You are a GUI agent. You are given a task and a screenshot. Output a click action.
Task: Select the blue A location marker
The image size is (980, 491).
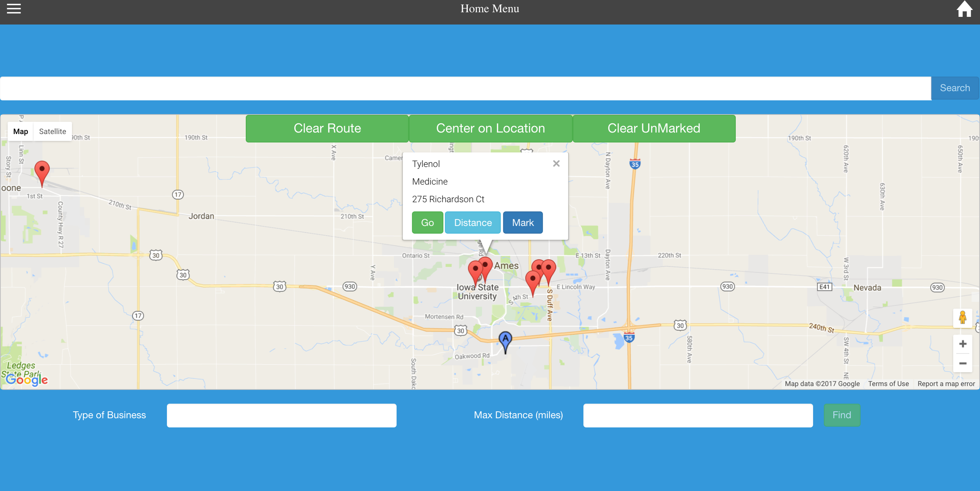click(505, 340)
